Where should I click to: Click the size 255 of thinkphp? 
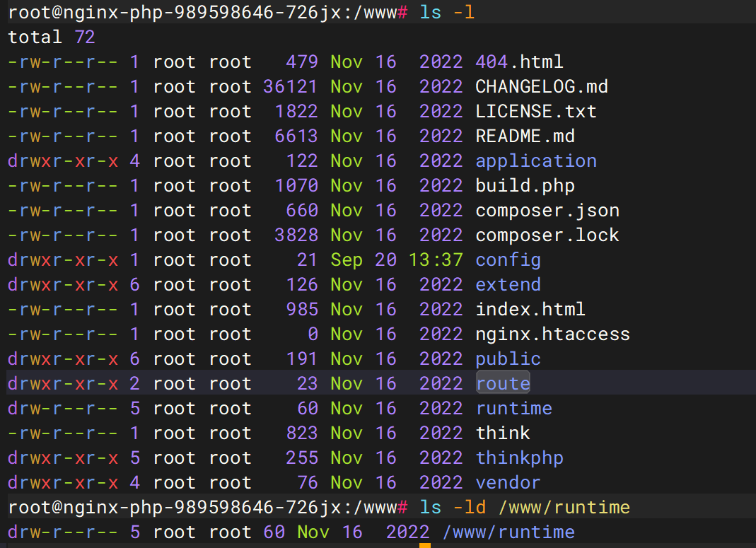point(302,458)
